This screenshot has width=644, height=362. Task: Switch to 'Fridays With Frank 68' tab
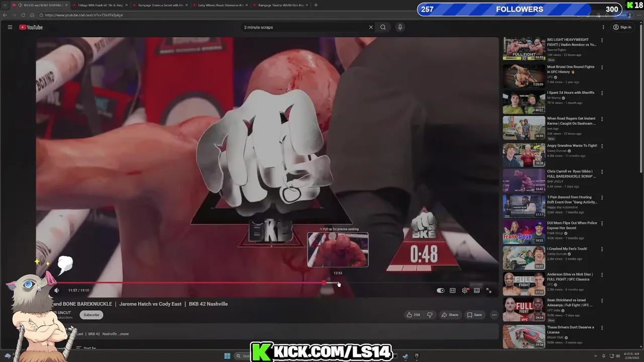[100, 5]
